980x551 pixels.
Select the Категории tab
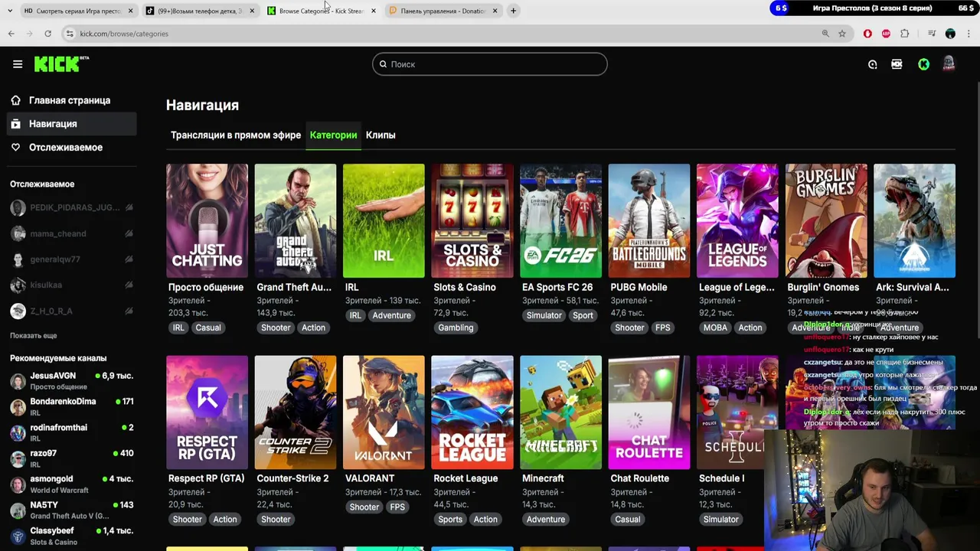(x=333, y=135)
